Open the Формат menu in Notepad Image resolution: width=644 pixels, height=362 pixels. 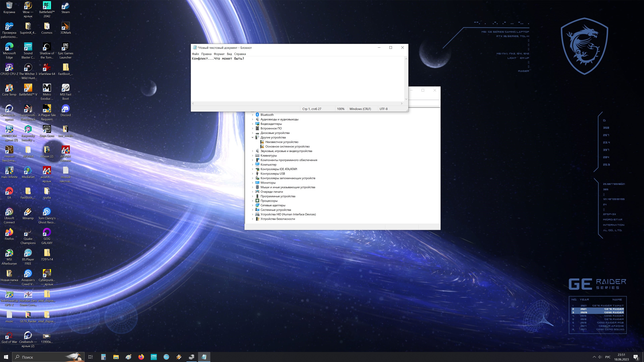[x=219, y=54]
